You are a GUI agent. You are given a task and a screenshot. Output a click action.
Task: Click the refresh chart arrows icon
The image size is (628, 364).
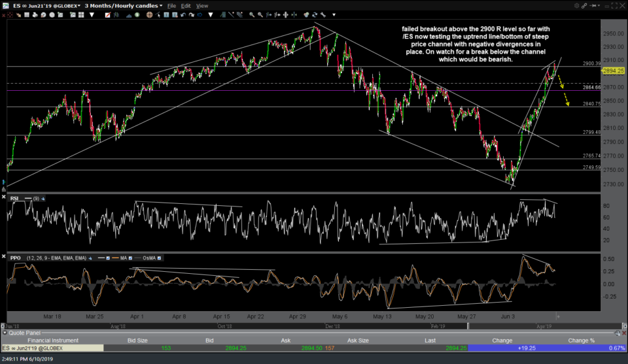coord(315,15)
